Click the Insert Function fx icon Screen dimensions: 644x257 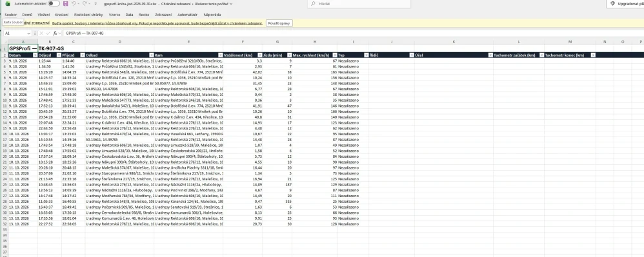55,33
